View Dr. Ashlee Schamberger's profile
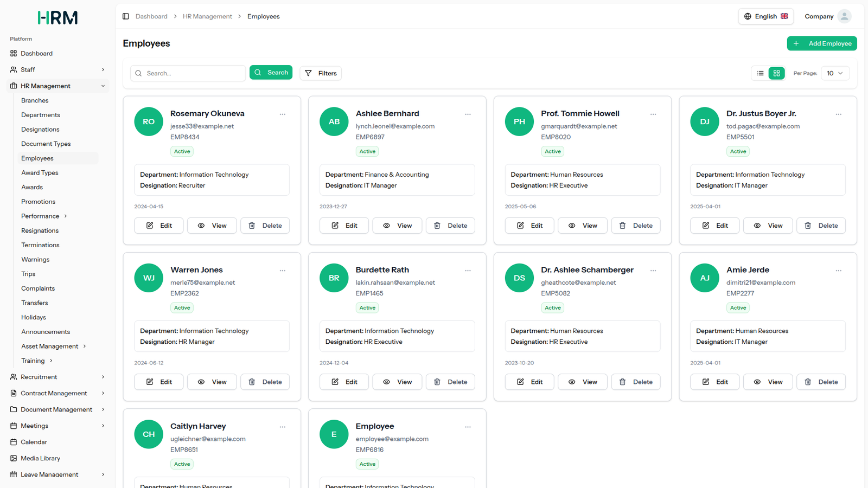Screen dimensions: 868x488 pos(583,382)
